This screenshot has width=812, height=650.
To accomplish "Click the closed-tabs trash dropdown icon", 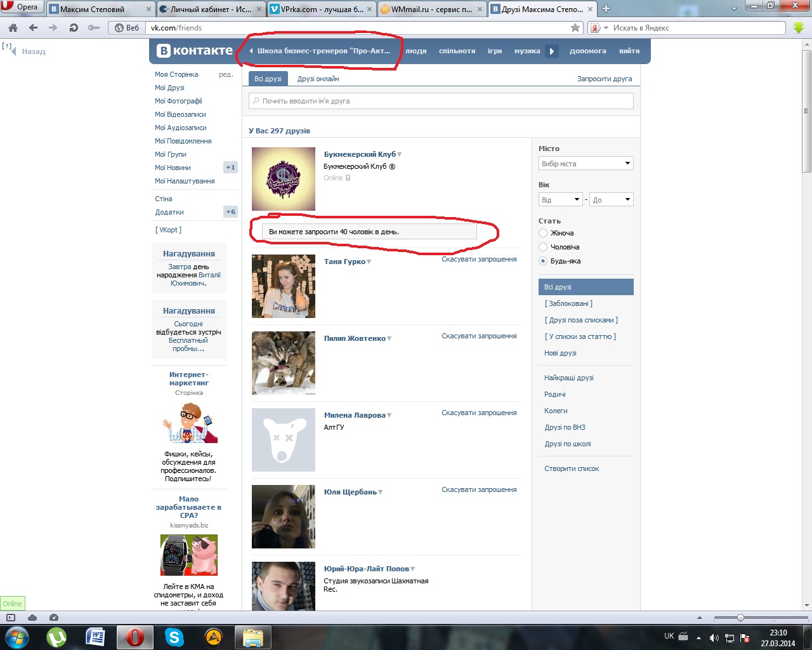I will (734, 9).
